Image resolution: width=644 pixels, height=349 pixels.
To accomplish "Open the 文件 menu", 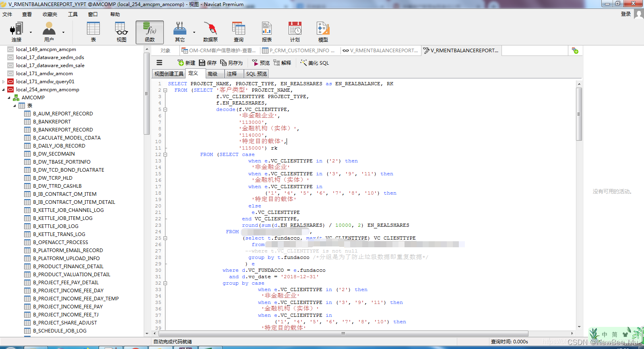I will [7, 14].
